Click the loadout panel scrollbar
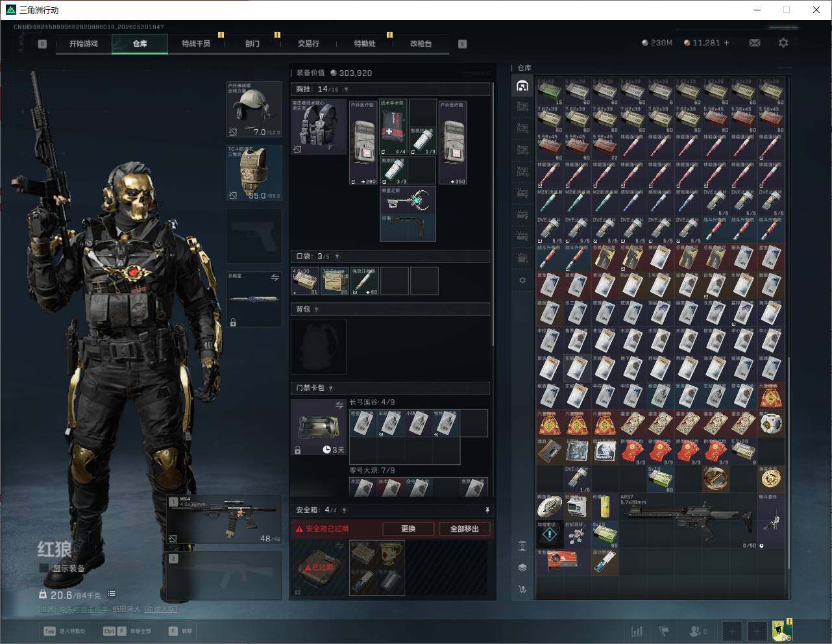This screenshot has height=644, width=832. [x=493, y=214]
